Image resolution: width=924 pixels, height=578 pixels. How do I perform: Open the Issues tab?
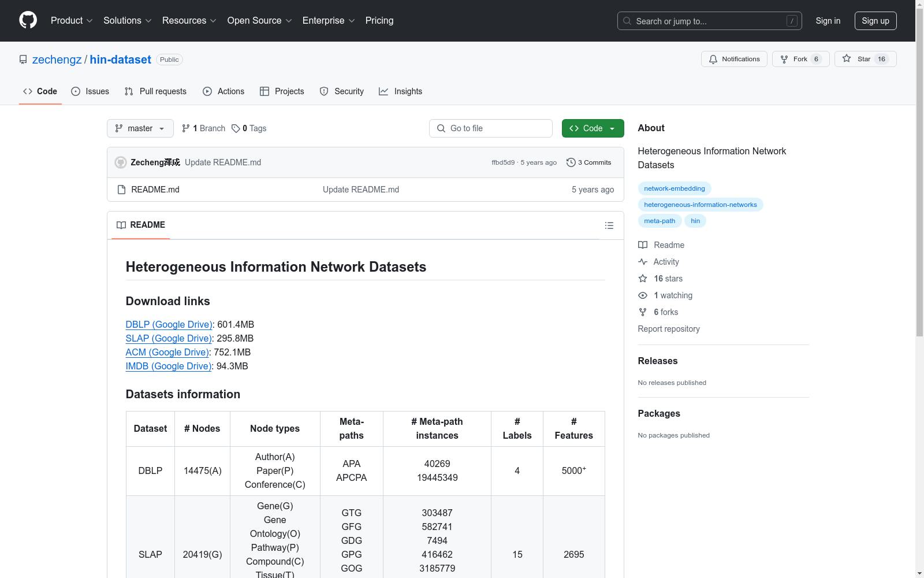[x=90, y=91]
